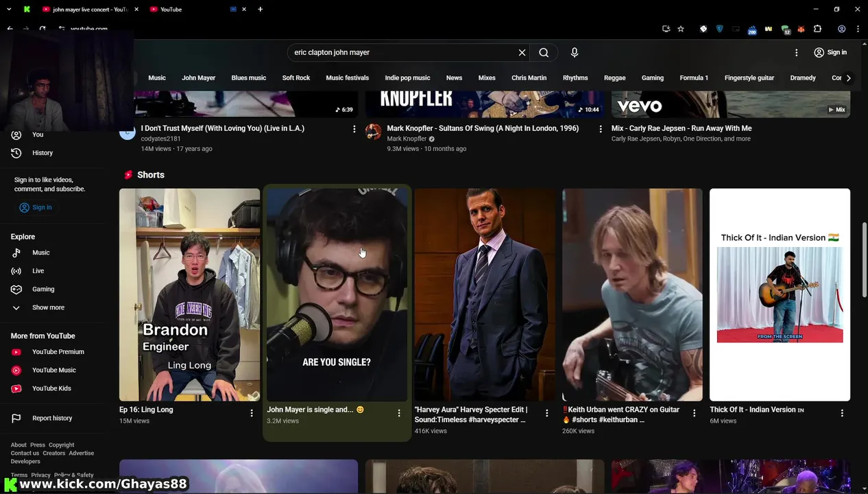Select the Mixes chip
The image size is (868, 494).
point(487,78)
